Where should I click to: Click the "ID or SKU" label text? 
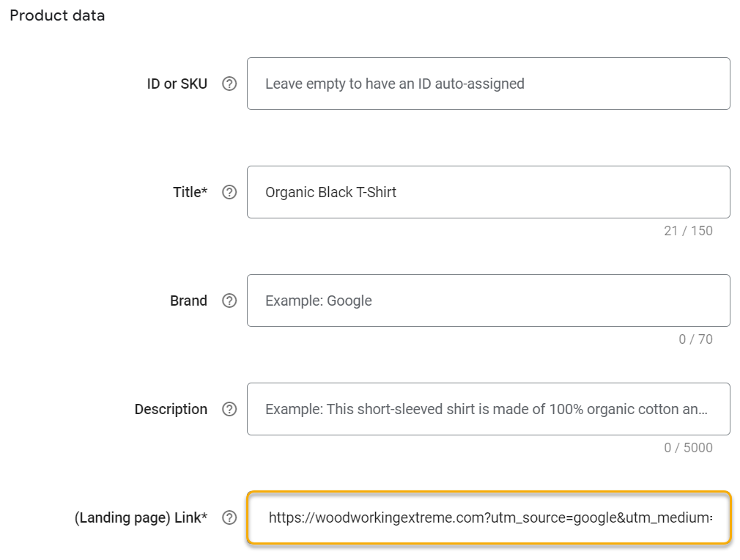[177, 84]
